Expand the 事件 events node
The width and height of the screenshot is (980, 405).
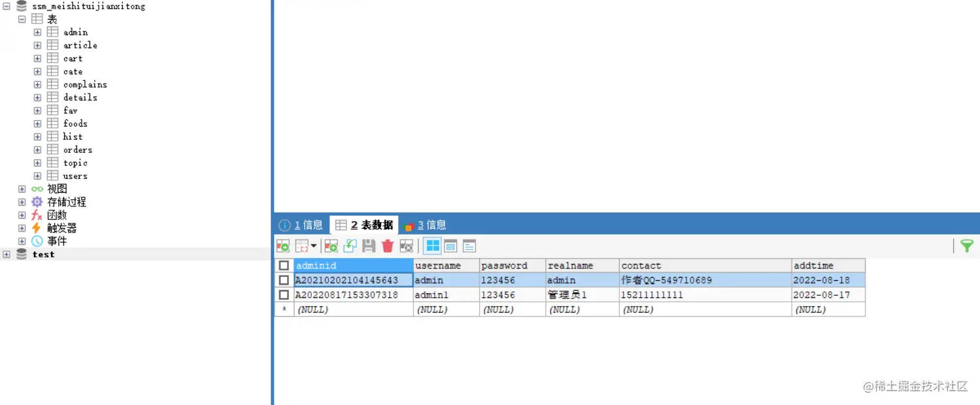22,241
